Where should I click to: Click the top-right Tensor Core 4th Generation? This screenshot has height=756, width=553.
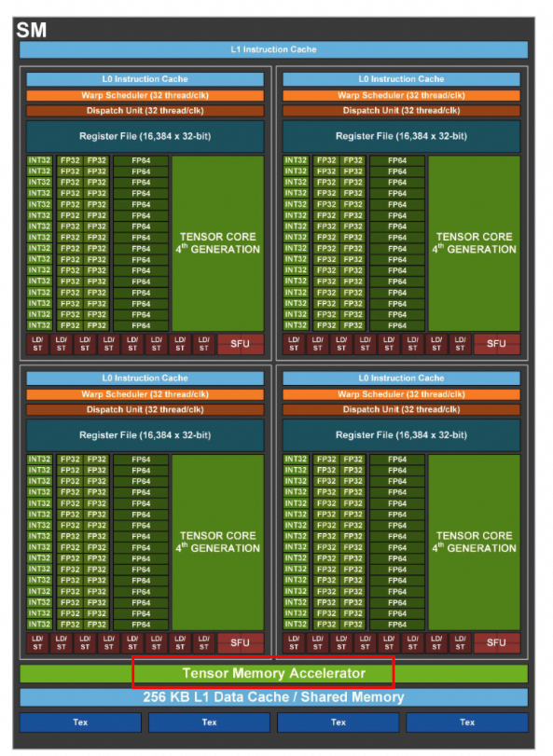[475, 243]
